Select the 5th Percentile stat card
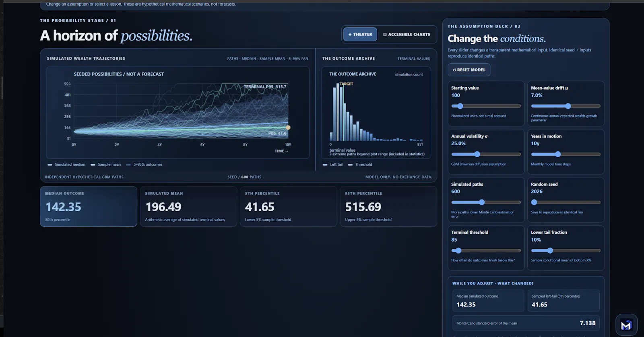The width and height of the screenshot is (644, 337). tap(288, 206)
